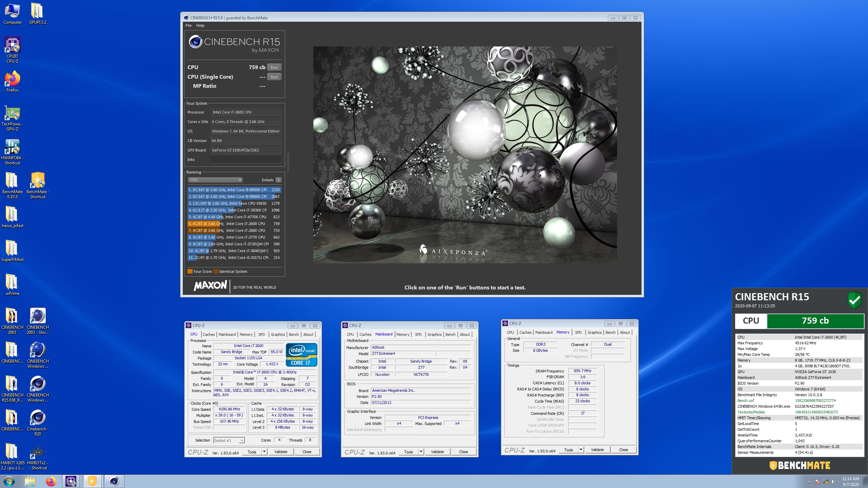
Task: Switch to CPU-Z in the taskbar
Action: (71, 481)
